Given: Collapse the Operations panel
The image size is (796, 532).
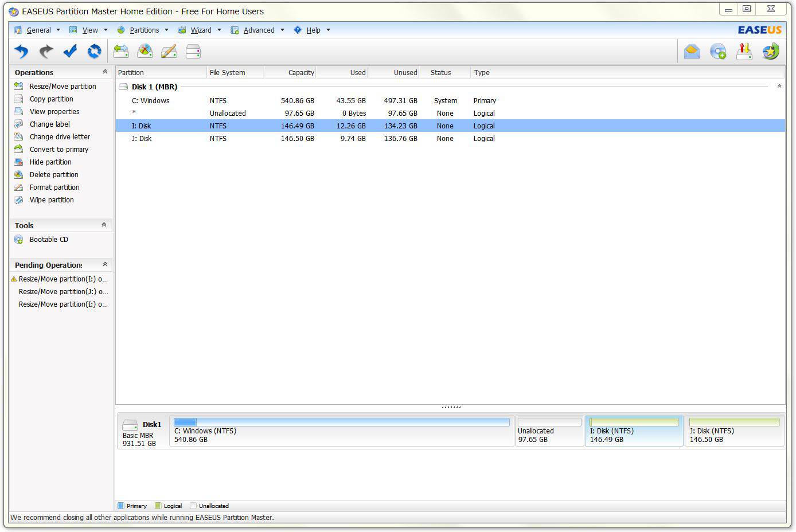Looking at the screenshot, I should click(104, 72).
